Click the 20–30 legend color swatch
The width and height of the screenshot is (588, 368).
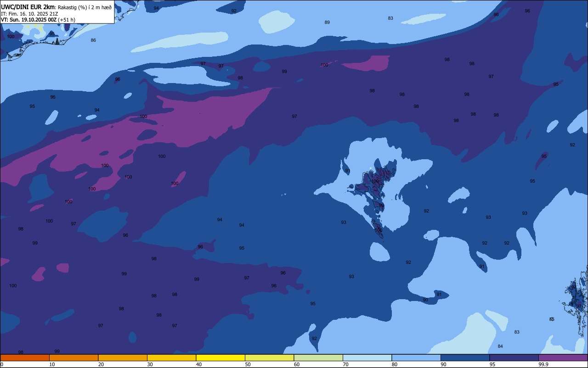123,357
